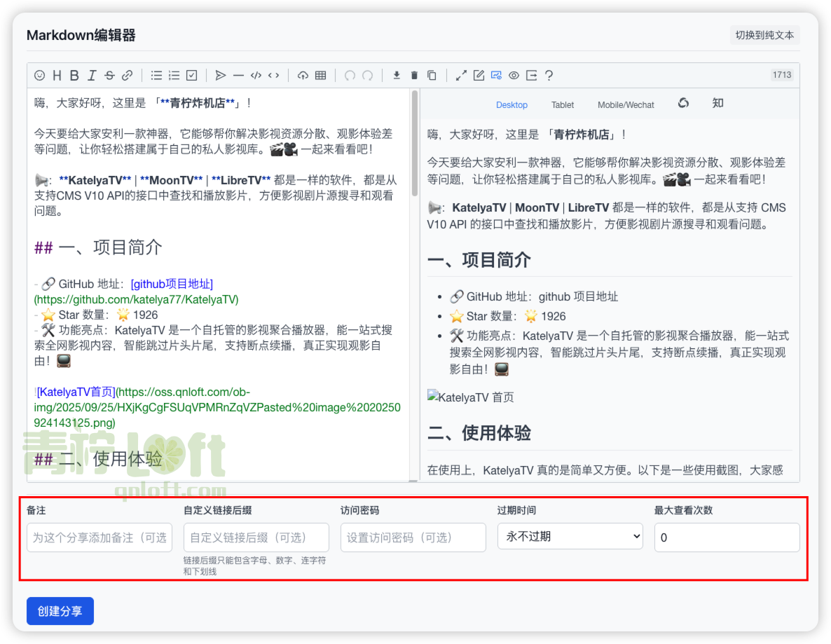Click the Markdown编辑器 title
The image size is (831, 644).
pos(81,35)
